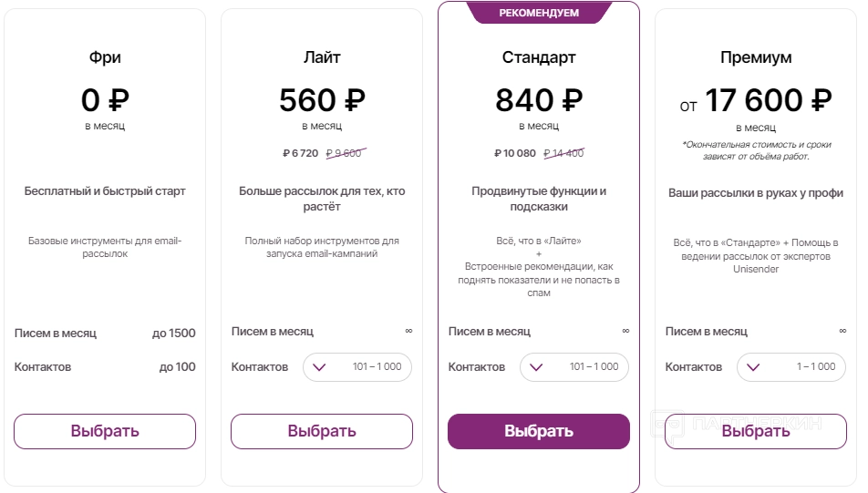Screen dimensions: 868x493
Task: Click the crossed-out ₽ 14 400 price
Action: [563, 153]
